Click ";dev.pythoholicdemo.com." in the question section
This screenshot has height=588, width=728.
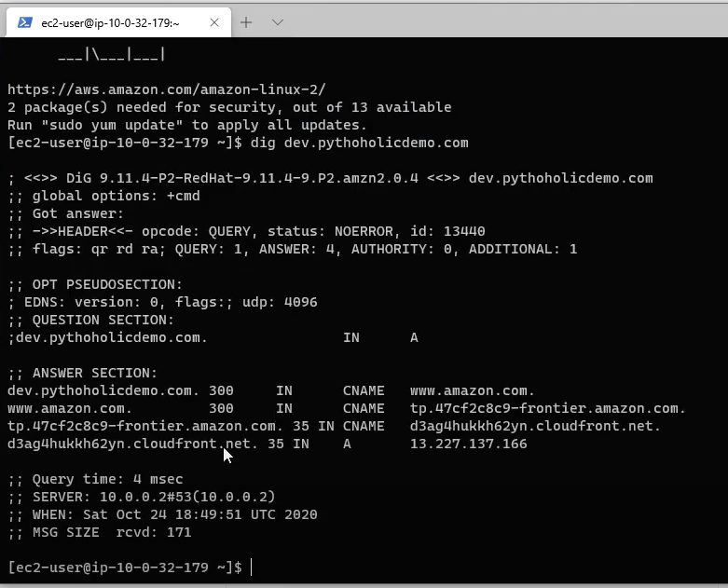point(108,337)
